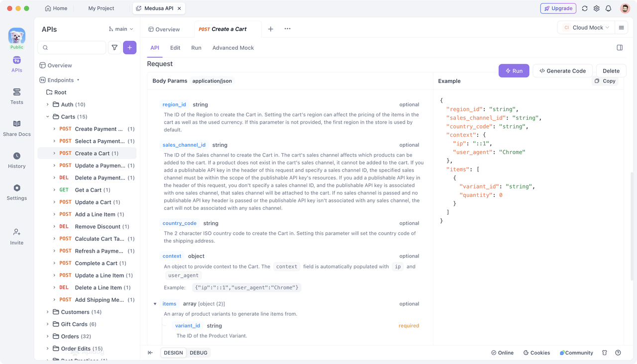Click the variant_id parameter name
The width and height of the screenshot is (637, 364).
click(x=188, y=326)
